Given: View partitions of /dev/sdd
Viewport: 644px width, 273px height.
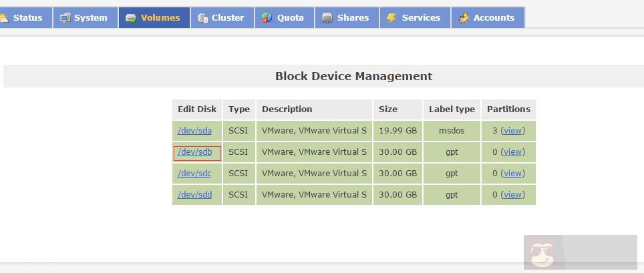Looking at the screenshot, I should pos(512,195).
